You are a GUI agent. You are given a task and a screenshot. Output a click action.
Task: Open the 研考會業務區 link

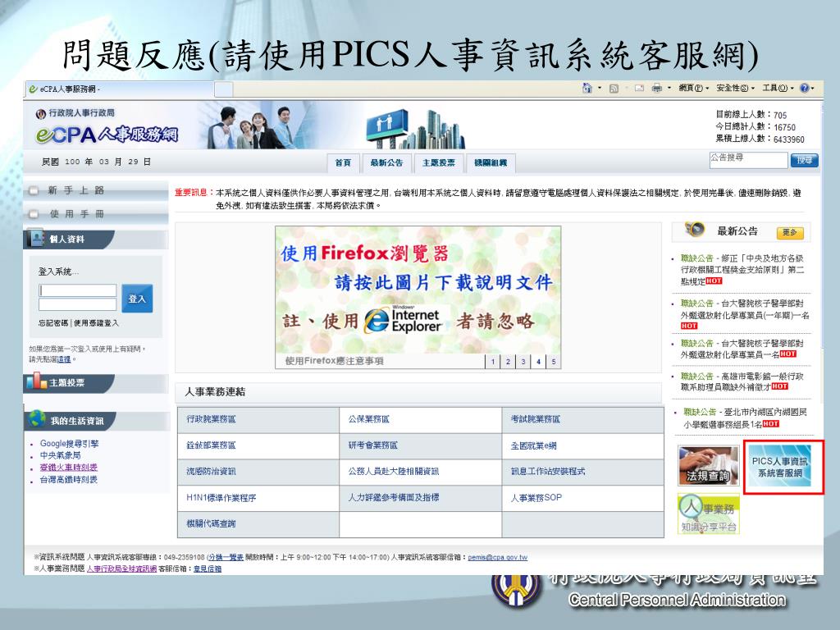[x=373, y=445]
